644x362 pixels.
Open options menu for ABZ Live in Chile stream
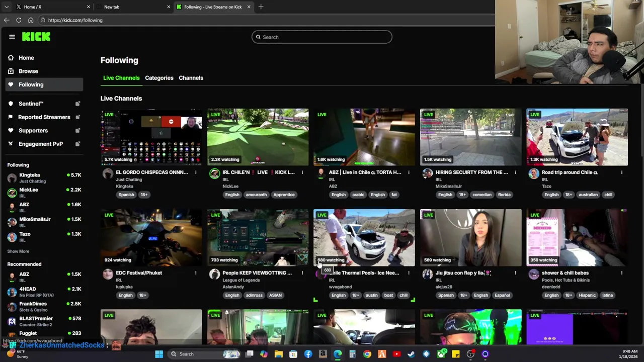409,172
